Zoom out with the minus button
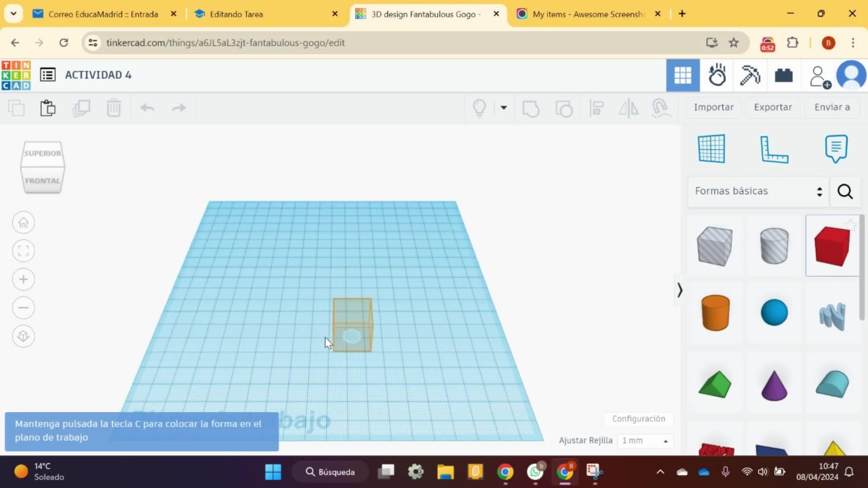Image resolution: width=868 pixels, height=488 pixels. coord(24,308)
